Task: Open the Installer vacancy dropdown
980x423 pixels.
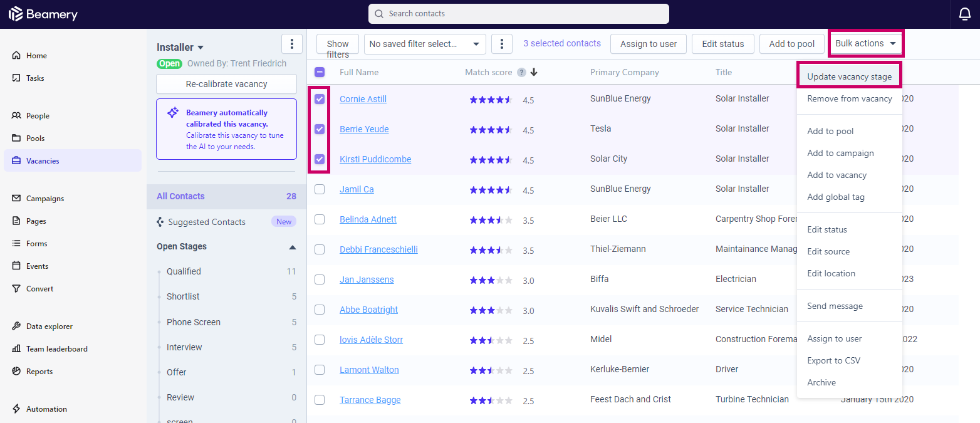Action: 180,48
